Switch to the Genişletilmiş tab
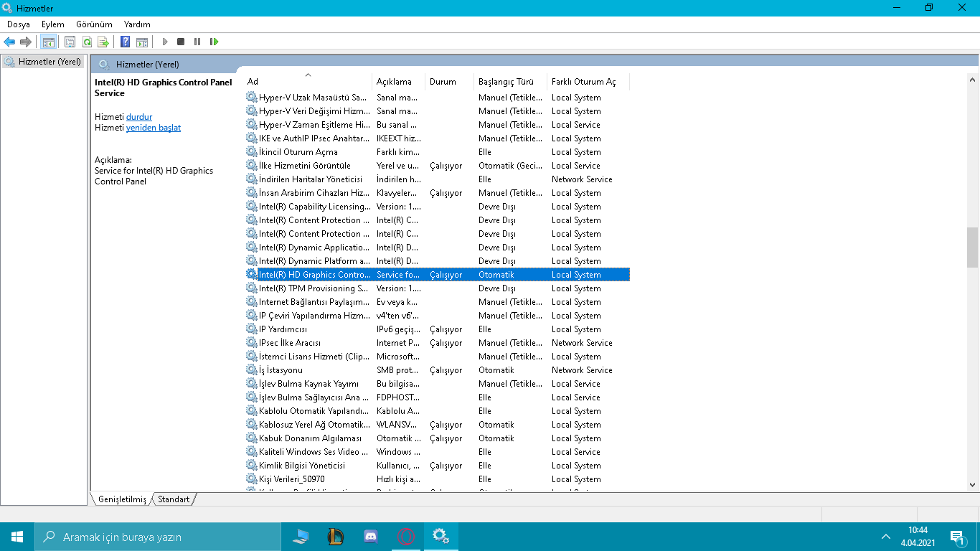This screenshot has width=980, height=551. coord(122,499)
